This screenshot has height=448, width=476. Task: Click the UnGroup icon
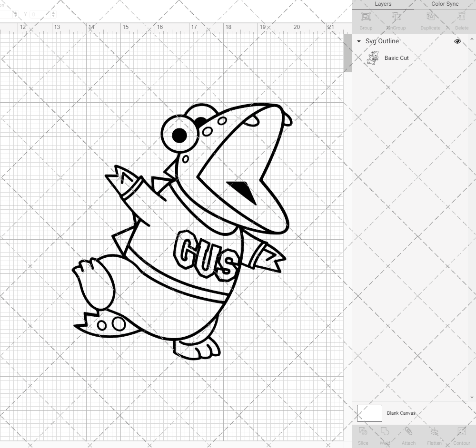(396, 20)
